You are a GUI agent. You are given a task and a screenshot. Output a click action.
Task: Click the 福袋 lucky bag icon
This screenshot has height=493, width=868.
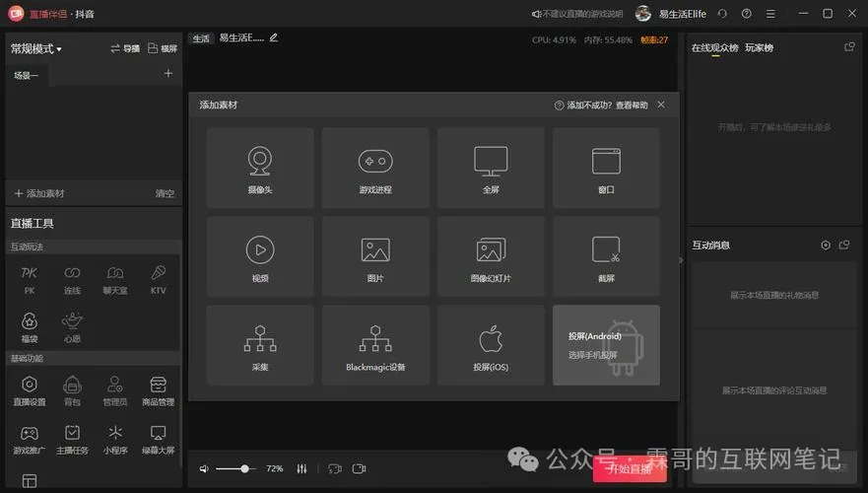[x=29, y=326]
